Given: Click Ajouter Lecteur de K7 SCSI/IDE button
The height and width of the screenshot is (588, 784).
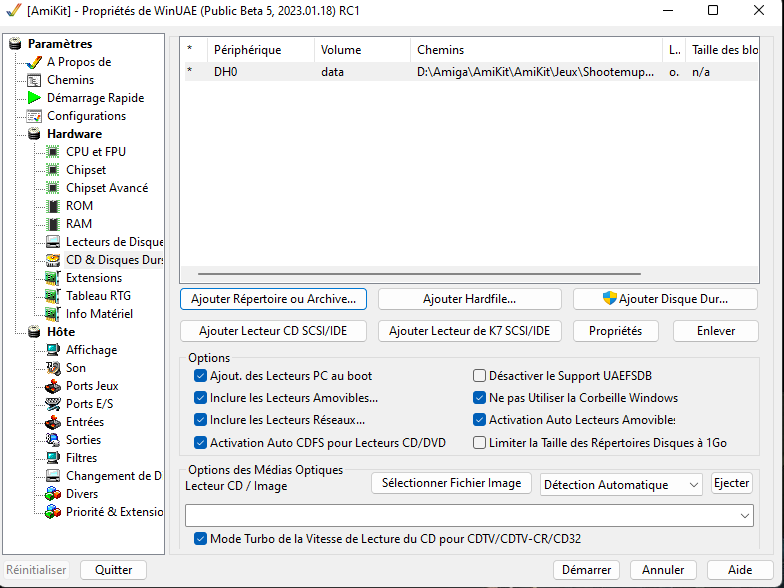Looking at the screenshot, I should click(x=470, y=331).
